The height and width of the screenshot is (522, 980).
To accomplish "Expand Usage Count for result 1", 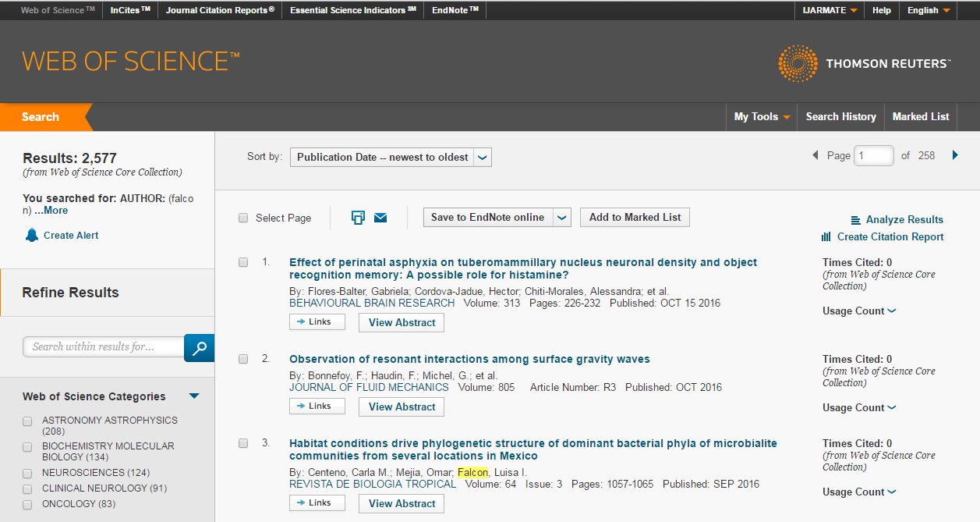I will click(x=859, y=311).
